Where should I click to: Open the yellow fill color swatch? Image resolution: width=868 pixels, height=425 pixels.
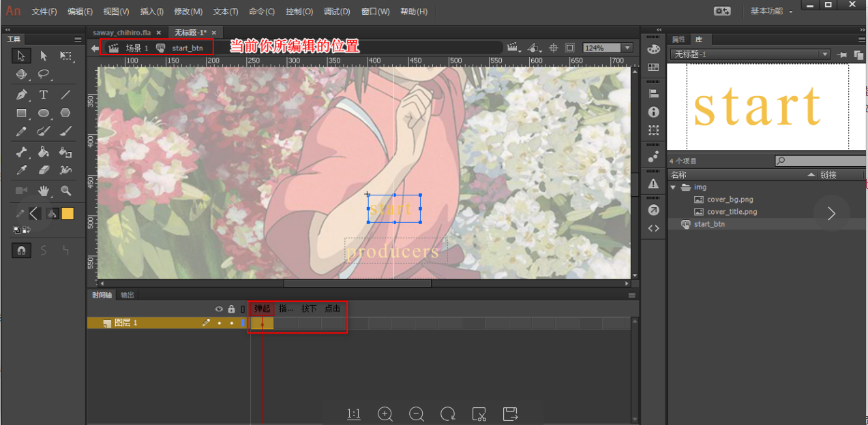point(68,214)
